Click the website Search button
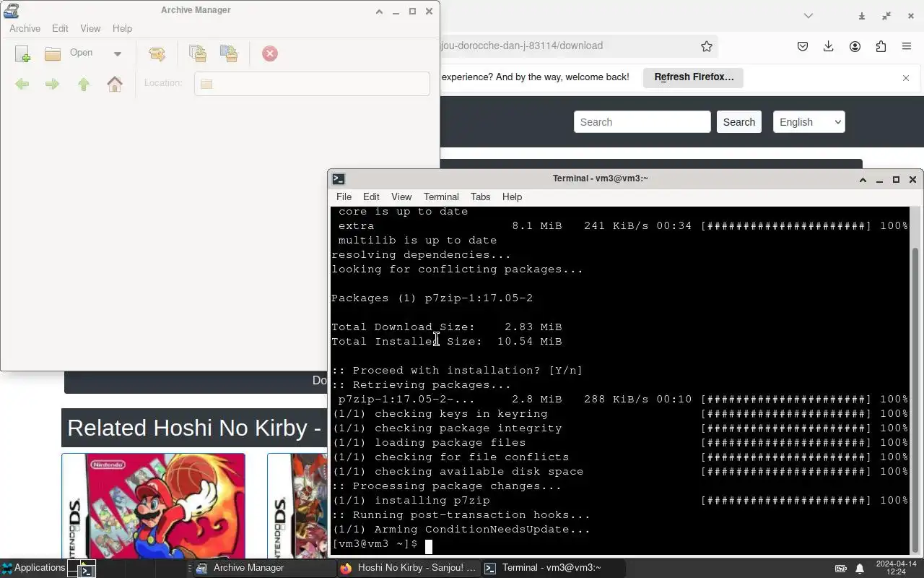 tap(739, 122)
